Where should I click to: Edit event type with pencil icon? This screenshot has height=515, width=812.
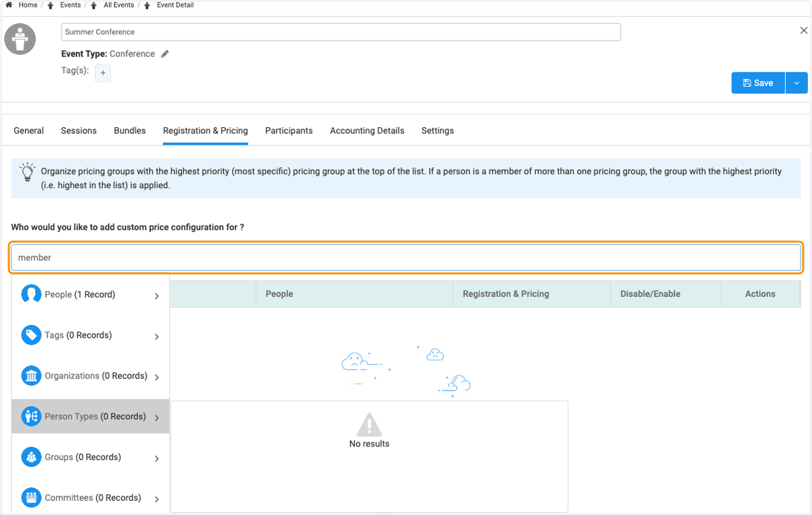pos(164,54)
